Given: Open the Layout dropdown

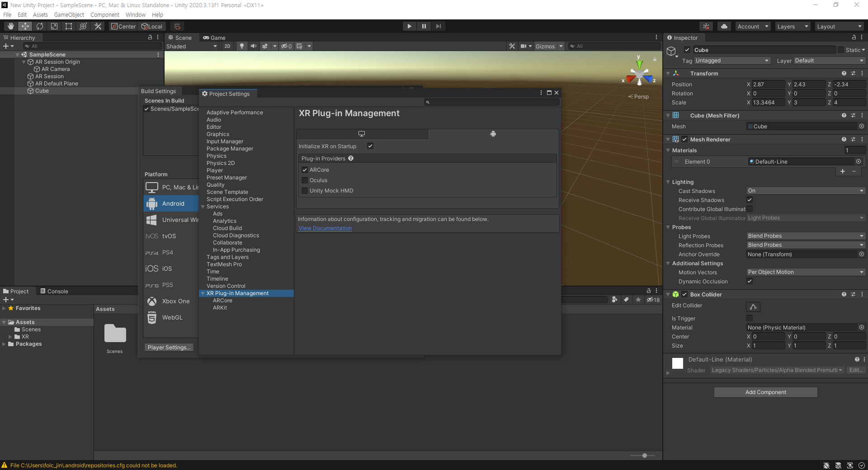Looking at the screenshot, I should 840,26.
